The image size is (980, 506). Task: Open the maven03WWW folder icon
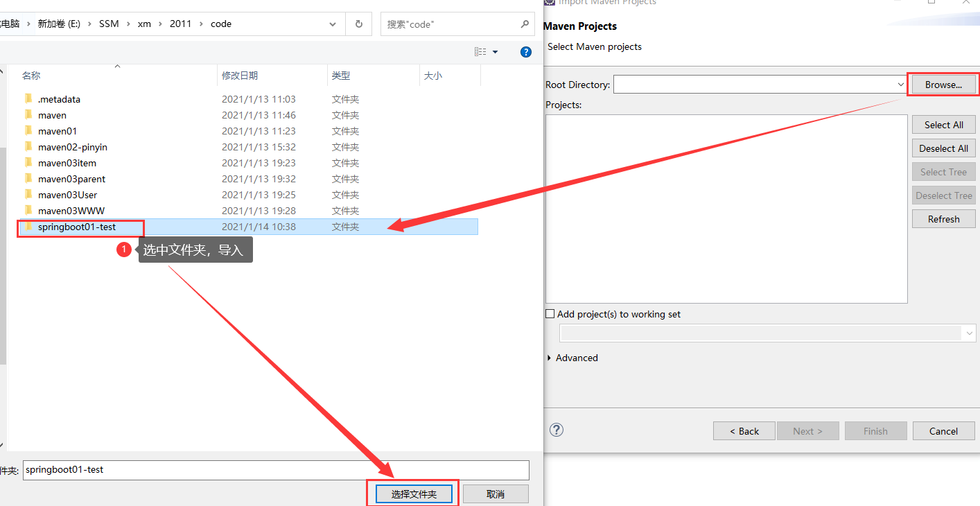pyautogui.click(x=28, y=210)
